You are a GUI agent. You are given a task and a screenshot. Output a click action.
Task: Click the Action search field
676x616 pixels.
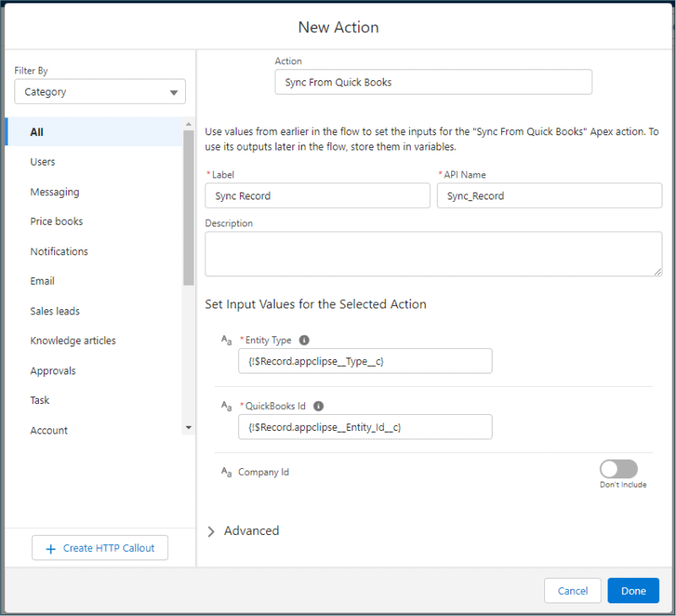pos(433,82)
